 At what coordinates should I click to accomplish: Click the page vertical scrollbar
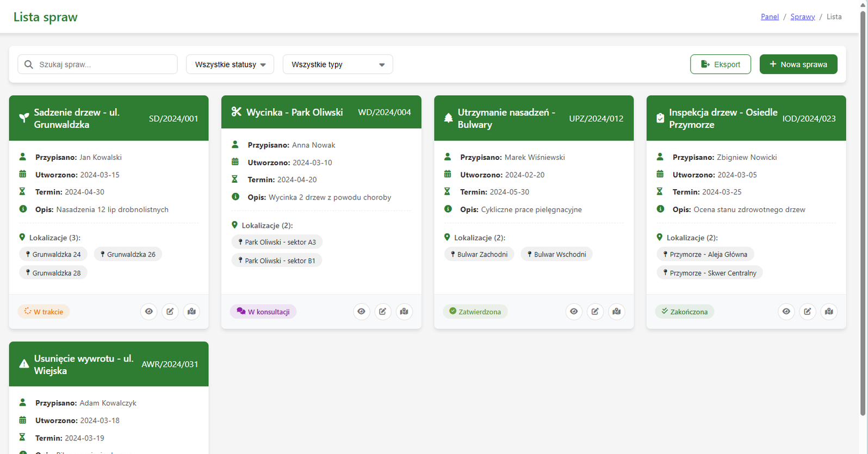coord(863,217)
